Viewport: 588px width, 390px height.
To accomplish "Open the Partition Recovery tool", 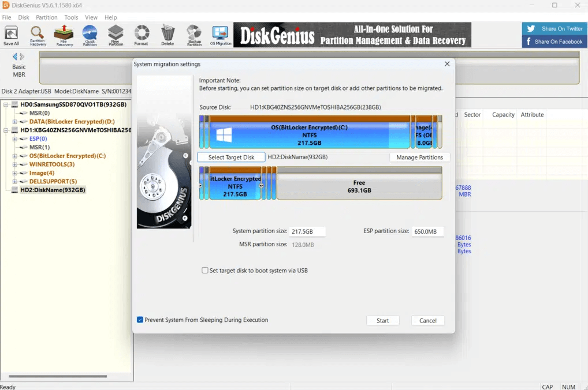I will [38, 36].
